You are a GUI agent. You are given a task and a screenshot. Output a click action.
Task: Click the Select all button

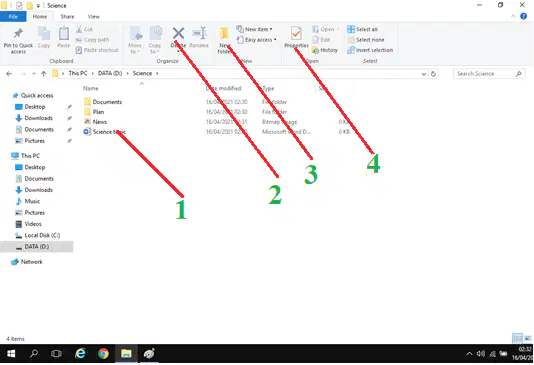[362, 29]
